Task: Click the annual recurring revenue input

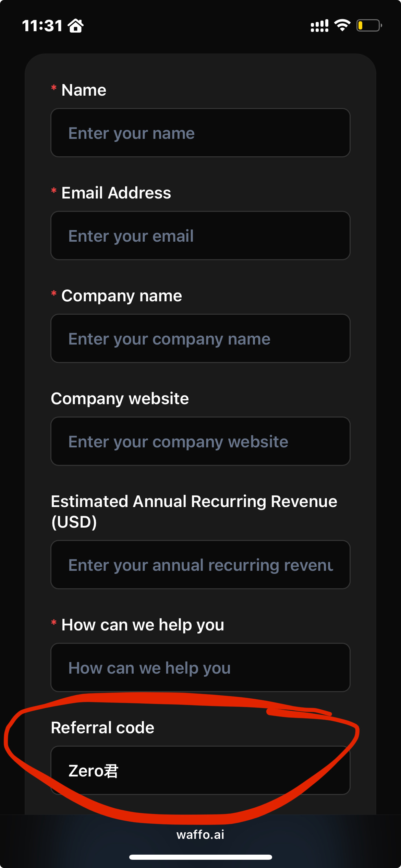Action: [200, 565]
